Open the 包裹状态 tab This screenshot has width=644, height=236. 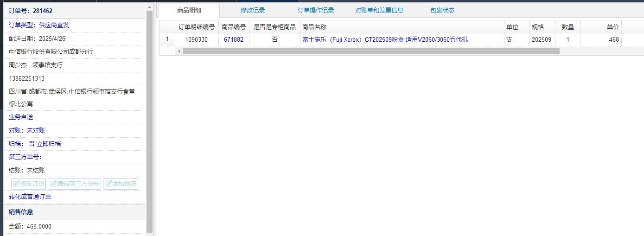coord(442,10)
